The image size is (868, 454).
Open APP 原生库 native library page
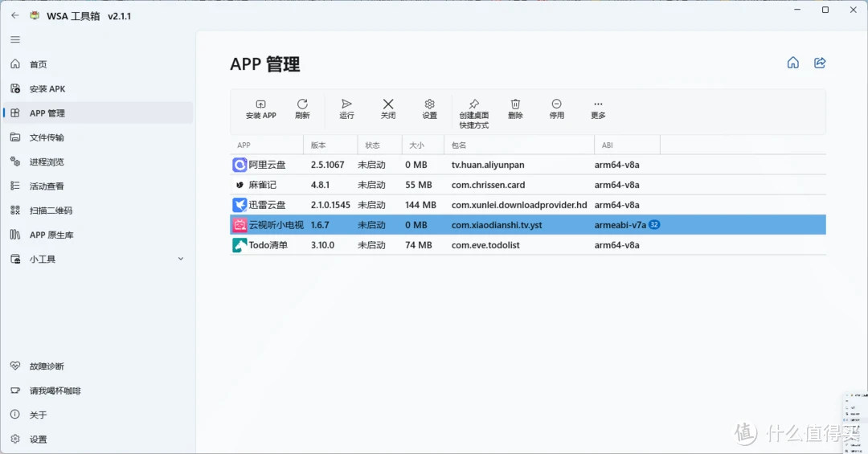point(98,235)
